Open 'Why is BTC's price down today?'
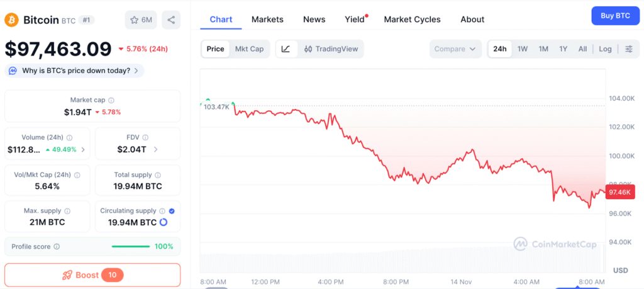 click(x=74, y=71)
